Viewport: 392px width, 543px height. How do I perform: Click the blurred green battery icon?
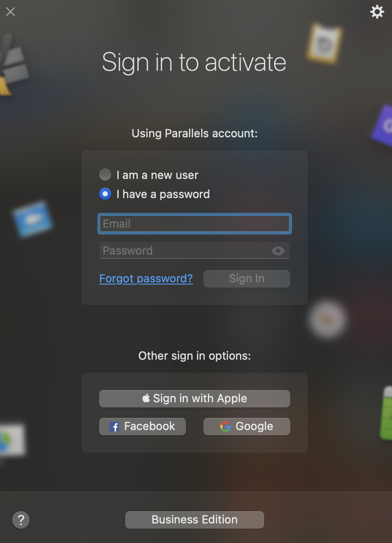click(386, 413)
